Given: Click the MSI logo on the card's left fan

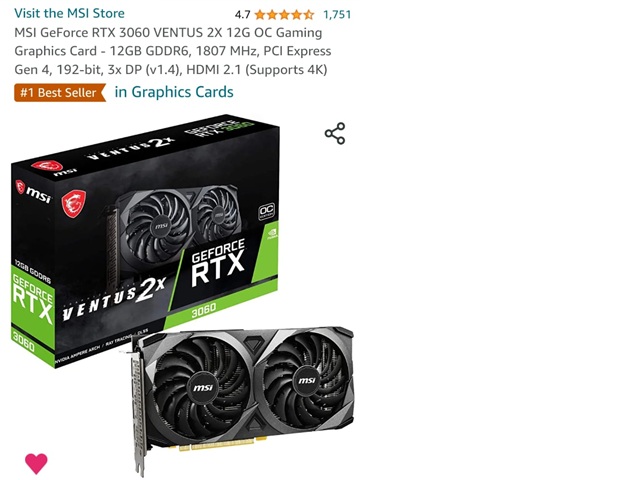Looking at the screenshot, I should point(203,387).
